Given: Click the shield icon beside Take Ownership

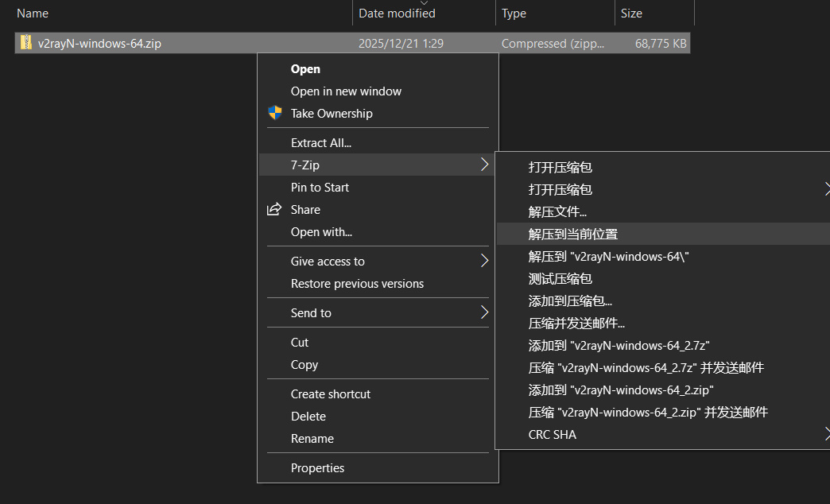Looking at the screenshot, I should coord(275,113).
